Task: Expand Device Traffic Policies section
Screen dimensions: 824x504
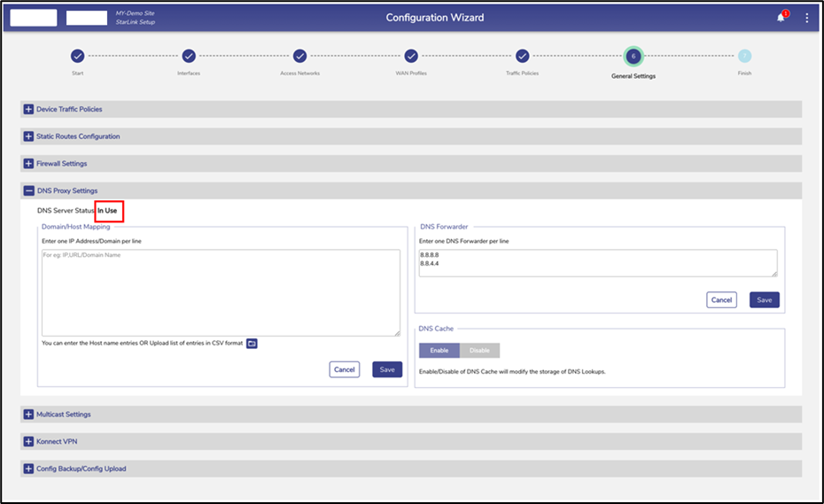Action: click(29, 109)
